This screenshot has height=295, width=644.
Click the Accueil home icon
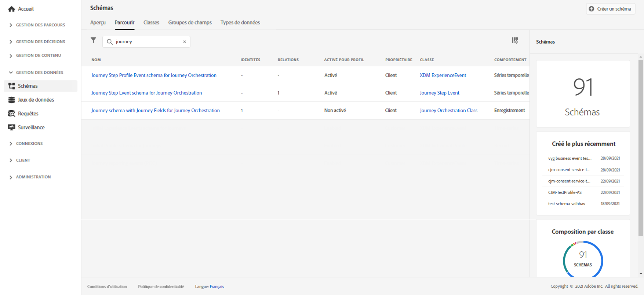coord(11,9)
